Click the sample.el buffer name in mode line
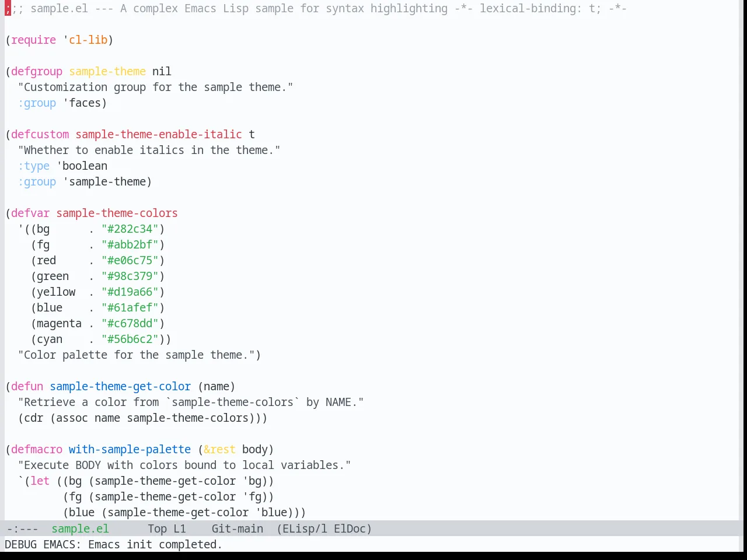 point(80,528)
